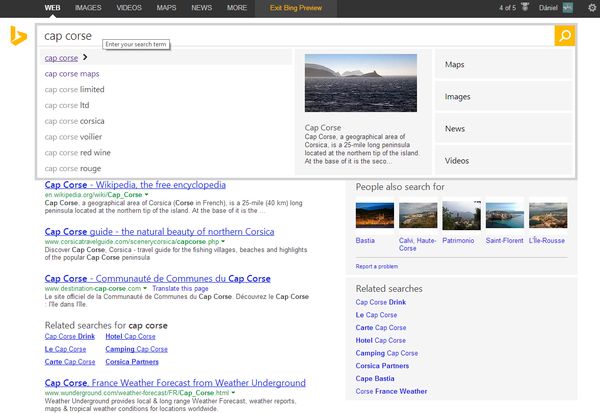Click the Calvi, Haute-Corse thumbnail image
Screen dimensions: 600x413
tap(418, 215)
